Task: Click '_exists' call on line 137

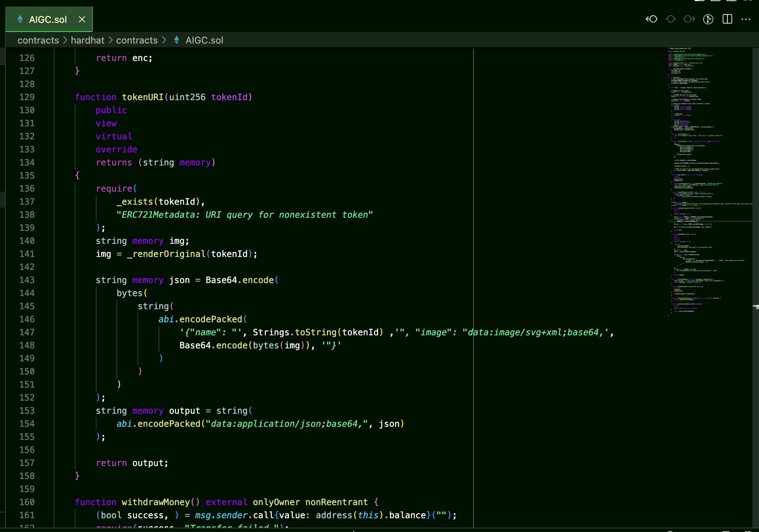Action: pos(135,202)
